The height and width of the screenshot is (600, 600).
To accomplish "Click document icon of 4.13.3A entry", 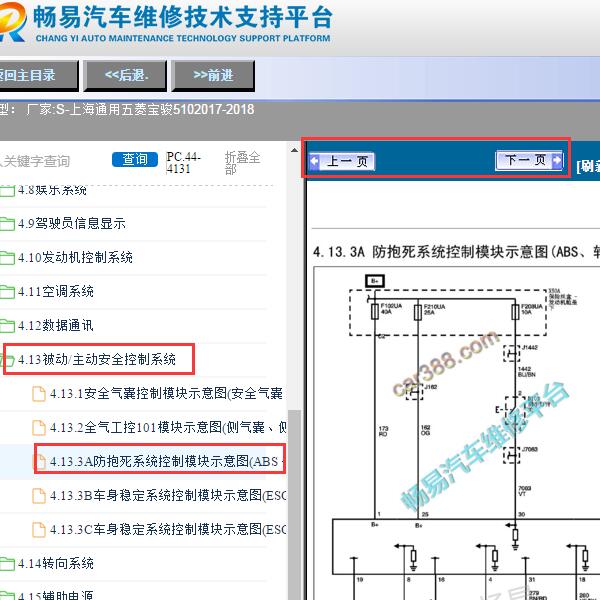I will pos(40,462).
